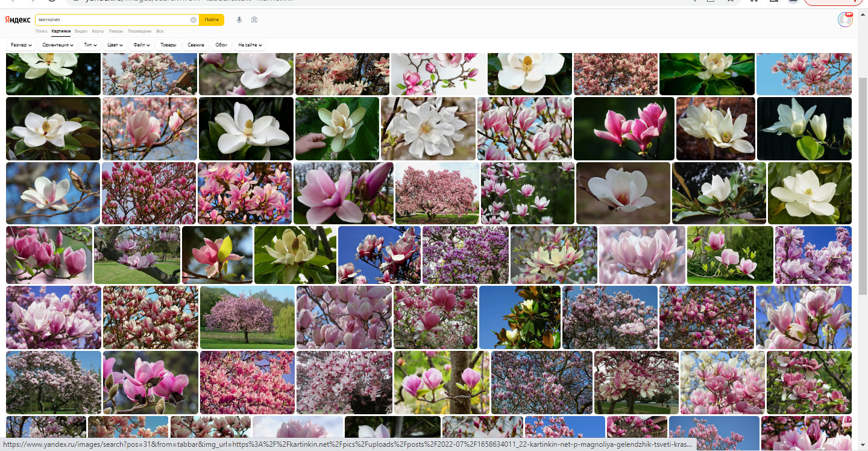The image size is (868, 451).
Task: Switch to the Поиск tab
Action: (x=41, y=31)
